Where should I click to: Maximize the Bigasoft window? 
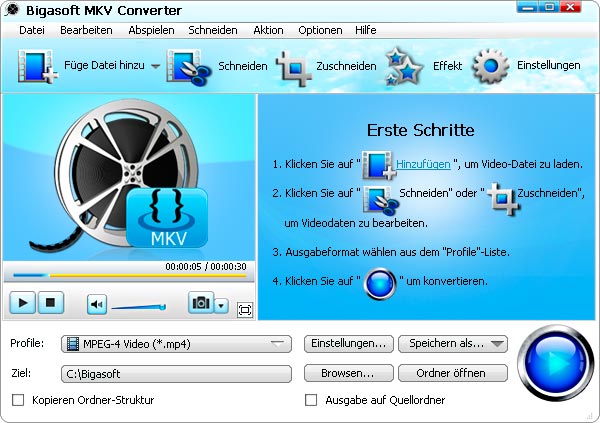pyautogui.click(x=549, y=7)
